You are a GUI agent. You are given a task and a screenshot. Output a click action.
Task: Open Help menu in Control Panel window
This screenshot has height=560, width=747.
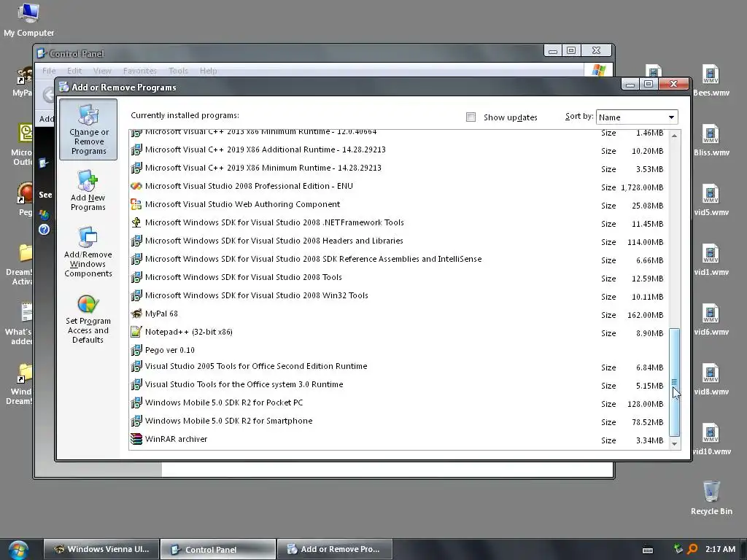pyautogui.click(x=208, y=71)
